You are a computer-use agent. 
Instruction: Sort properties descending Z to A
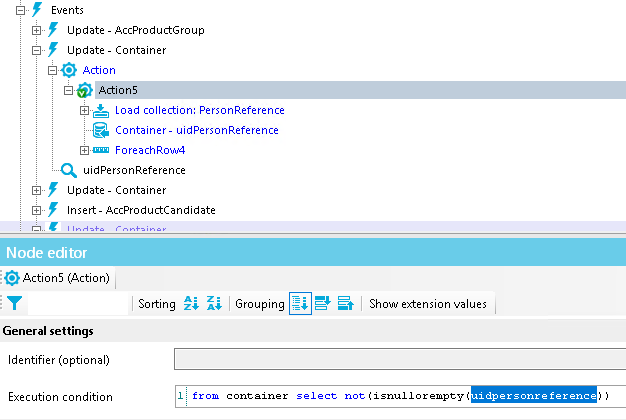pos(215,304)
